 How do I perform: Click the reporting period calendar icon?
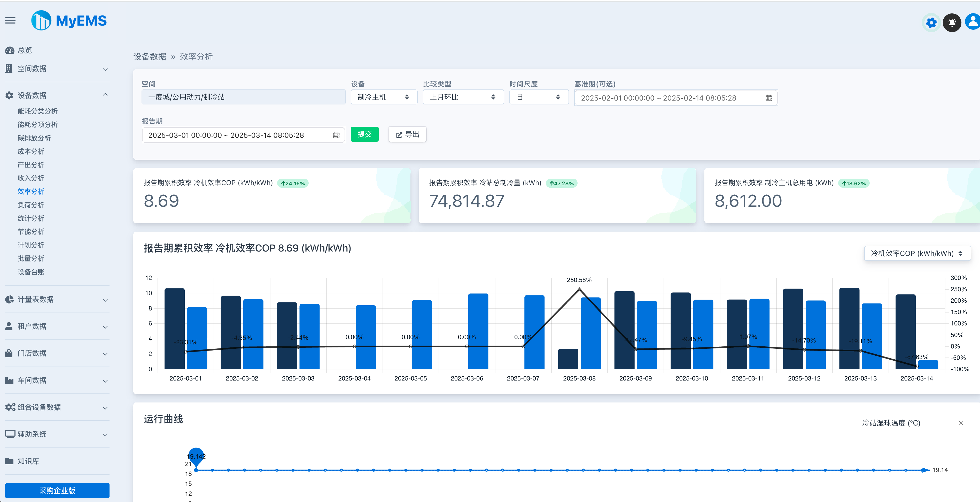tap(336, 135)
